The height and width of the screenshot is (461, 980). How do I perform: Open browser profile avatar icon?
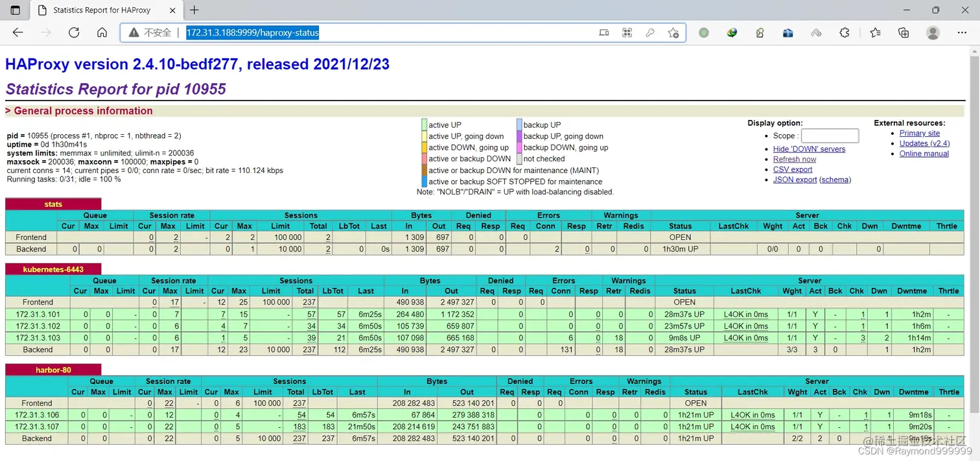pos(933,32)
